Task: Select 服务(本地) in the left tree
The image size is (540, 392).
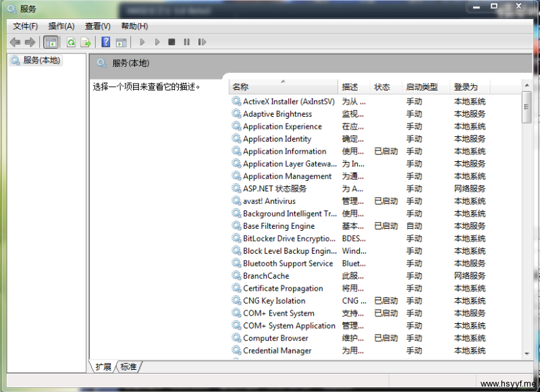Action: [x=41, y=60]
